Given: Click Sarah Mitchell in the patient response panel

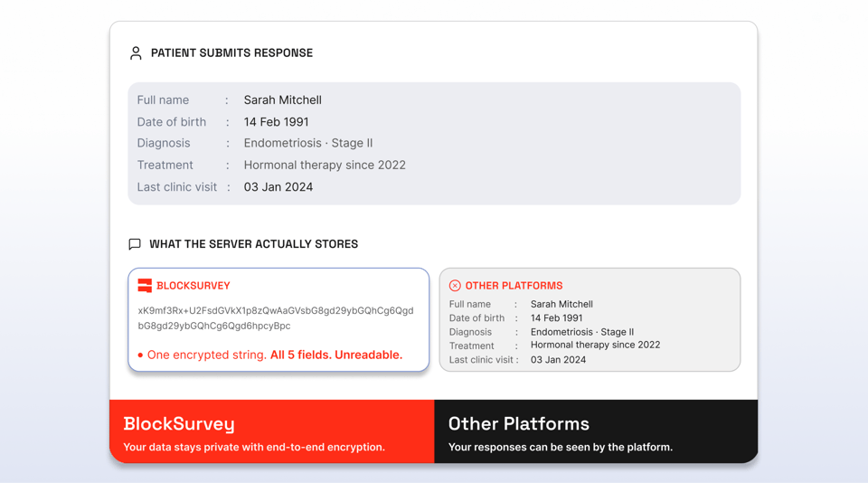Looking at the screenshot, I should 283,100.
